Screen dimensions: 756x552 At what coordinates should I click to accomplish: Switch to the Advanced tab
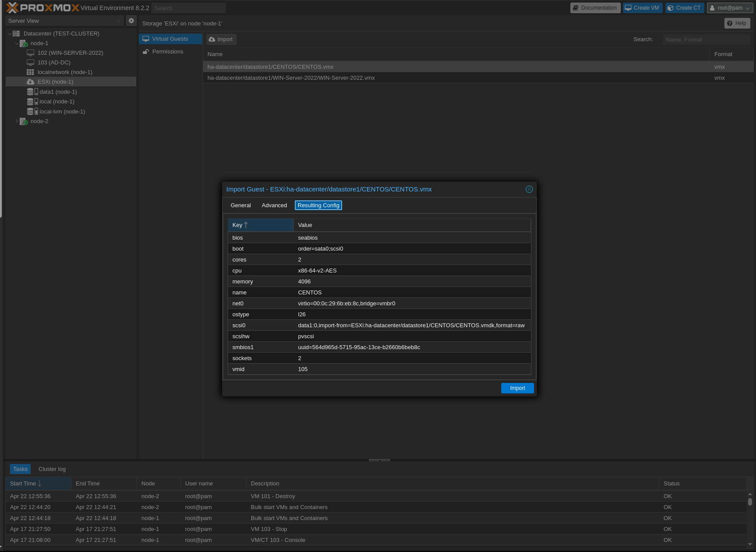coord(274,205)
